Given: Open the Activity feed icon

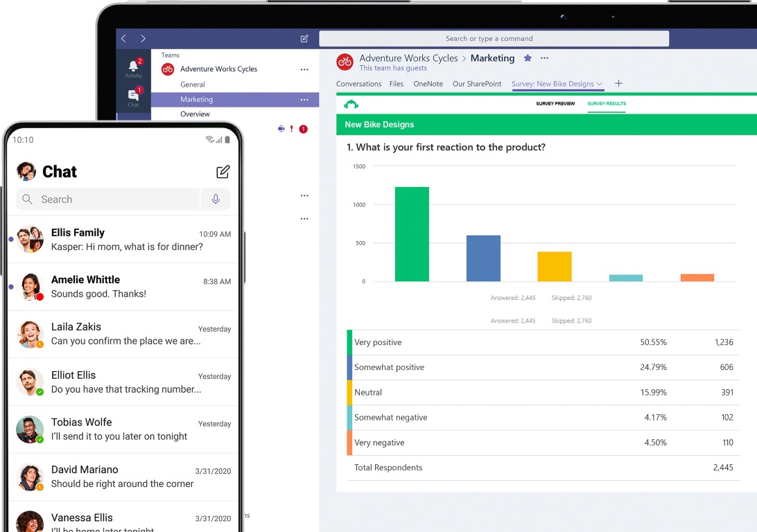Looking at the screenshot, I should tap(133, 68).
